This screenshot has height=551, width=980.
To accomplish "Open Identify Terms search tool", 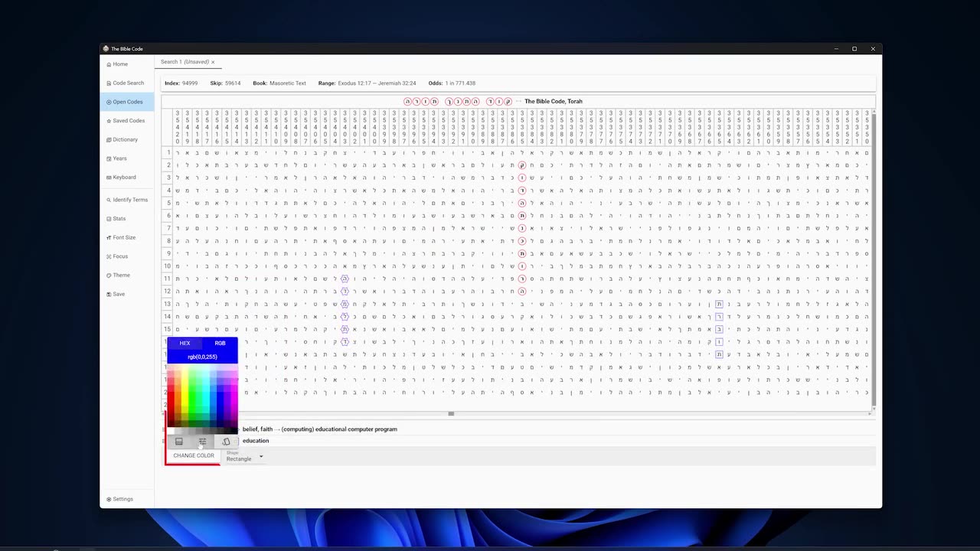I will (127, 200).
